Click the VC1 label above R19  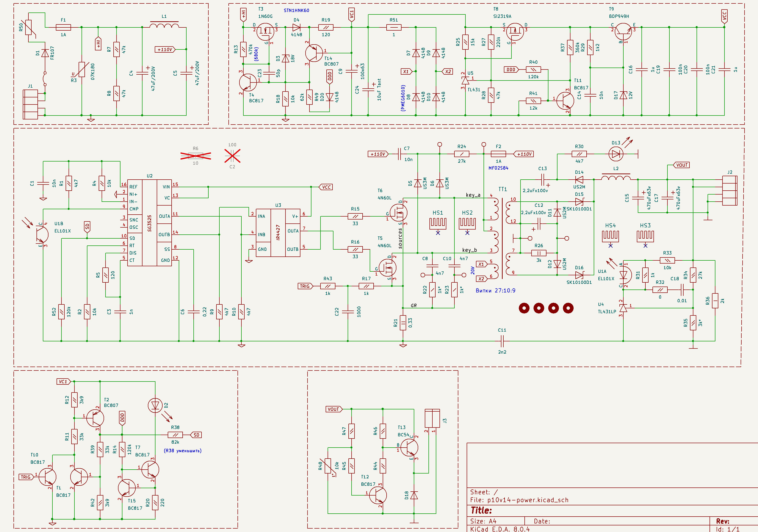pyautogui.click(x=351, y=15)
